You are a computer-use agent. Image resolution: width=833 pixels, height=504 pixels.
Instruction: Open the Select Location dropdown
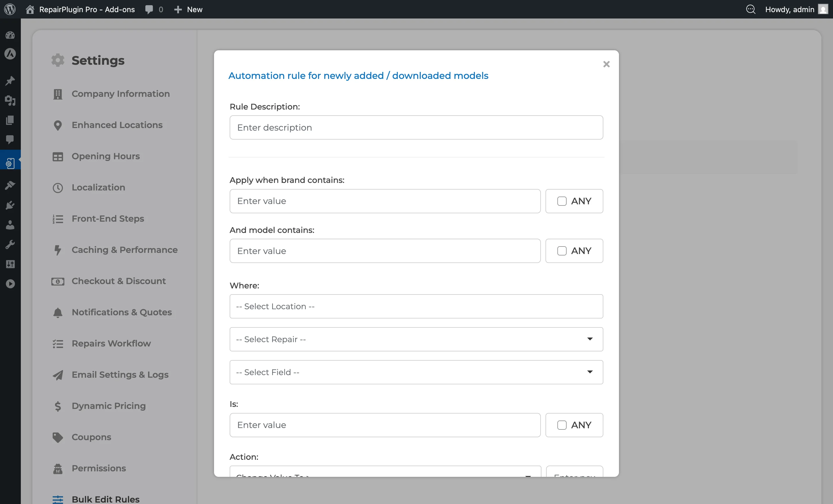point(415,306)
